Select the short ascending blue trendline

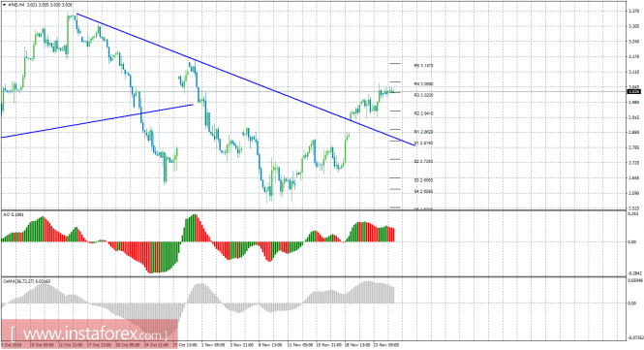pyautogui.click(x=98, y=121)
